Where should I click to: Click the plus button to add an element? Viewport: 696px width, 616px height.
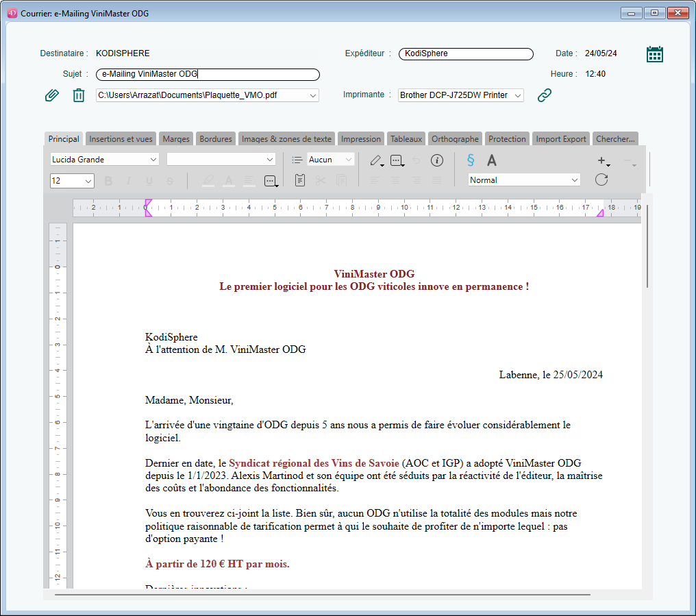coord(601,160)
